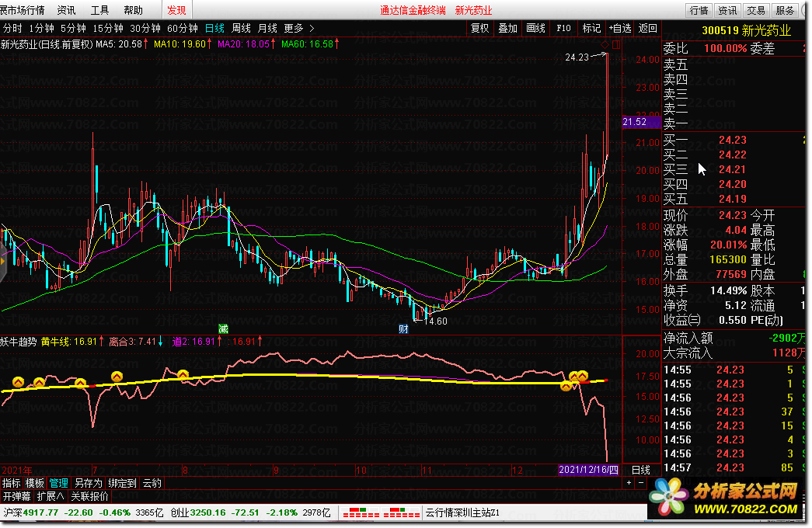
Task: Click the 标记 toolbar button
Action: click(591, 28)
